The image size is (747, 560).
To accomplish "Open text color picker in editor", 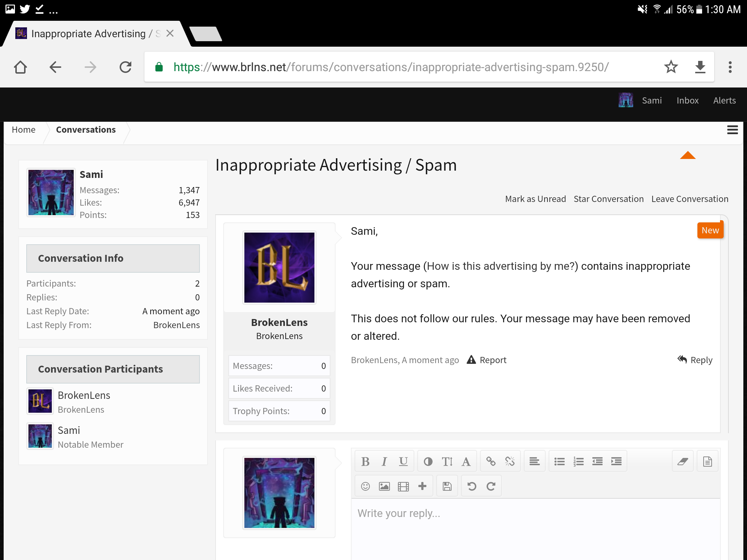I will point(428,462).
